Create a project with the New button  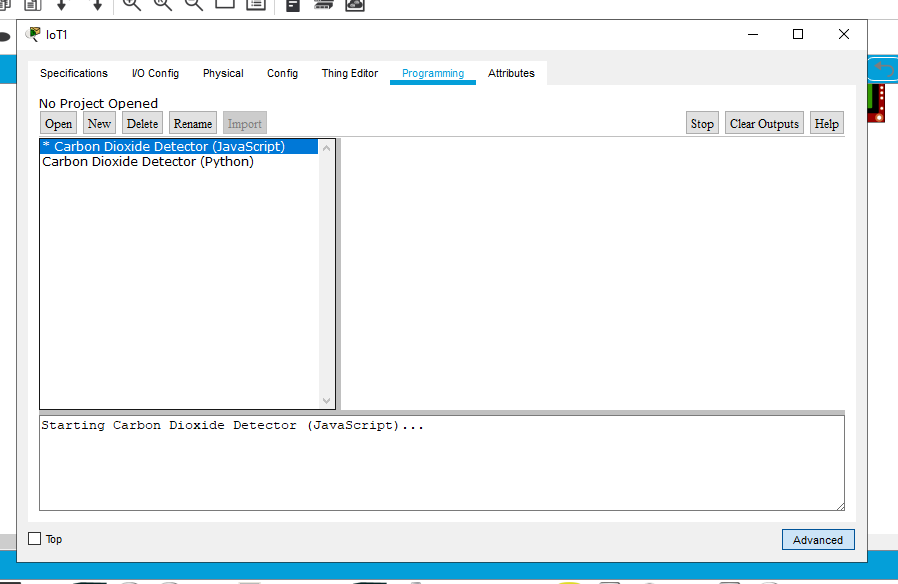click(x=99, y=124)
